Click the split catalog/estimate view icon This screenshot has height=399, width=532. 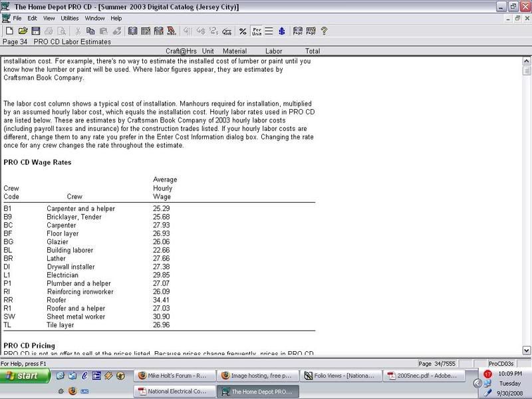coord(158,31)
